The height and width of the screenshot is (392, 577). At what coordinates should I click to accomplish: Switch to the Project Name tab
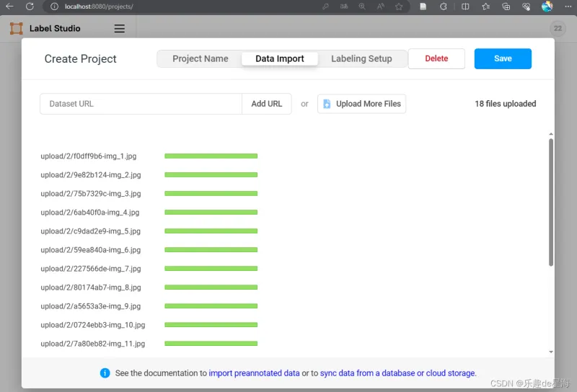(200, 59)
